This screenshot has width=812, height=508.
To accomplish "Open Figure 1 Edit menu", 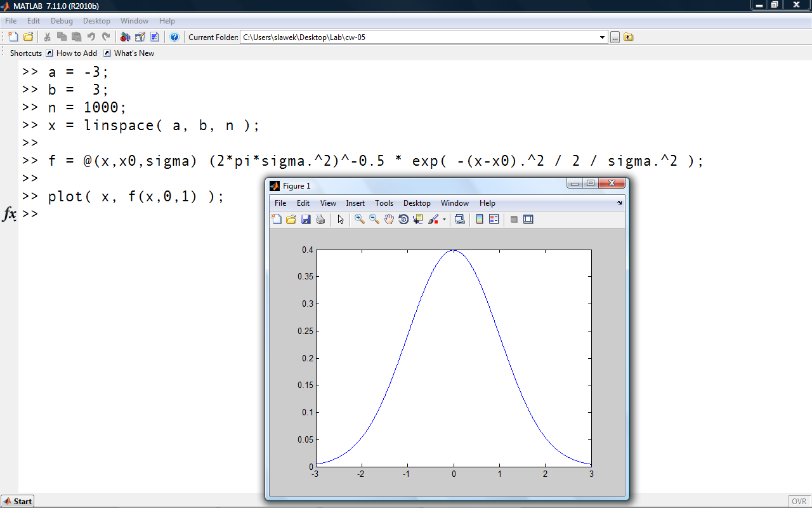I will [x=303, y=203].
